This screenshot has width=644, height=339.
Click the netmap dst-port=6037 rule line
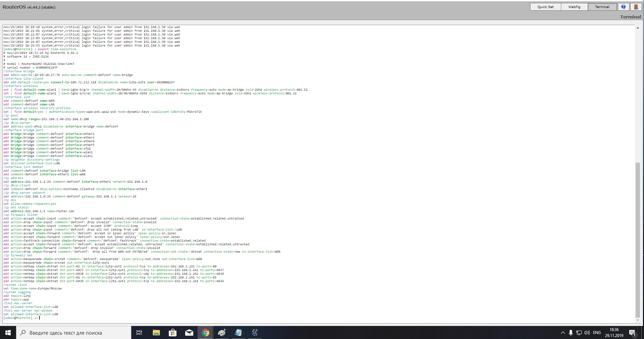[114, 270]
